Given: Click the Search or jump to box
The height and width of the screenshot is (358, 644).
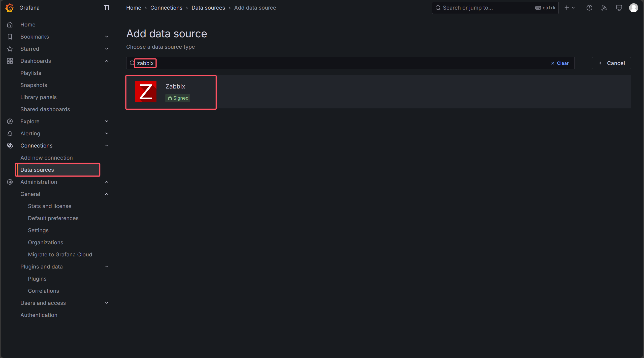Looking at the screenshot, I should (x=495, y=8).
